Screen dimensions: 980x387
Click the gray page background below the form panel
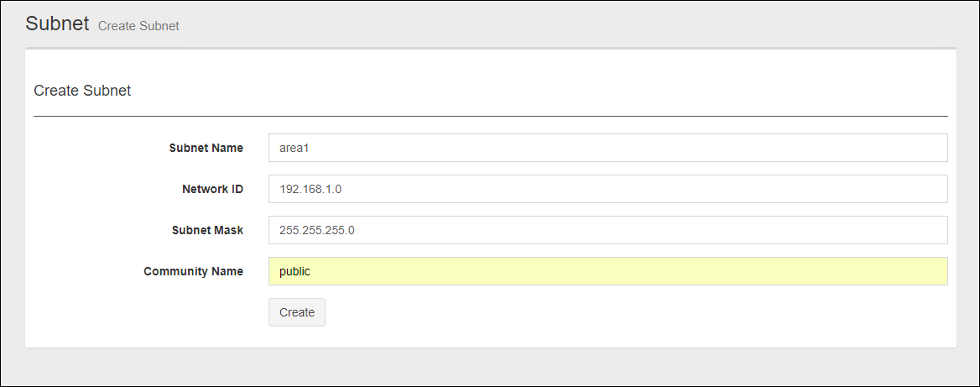click(x=490, y=367)
